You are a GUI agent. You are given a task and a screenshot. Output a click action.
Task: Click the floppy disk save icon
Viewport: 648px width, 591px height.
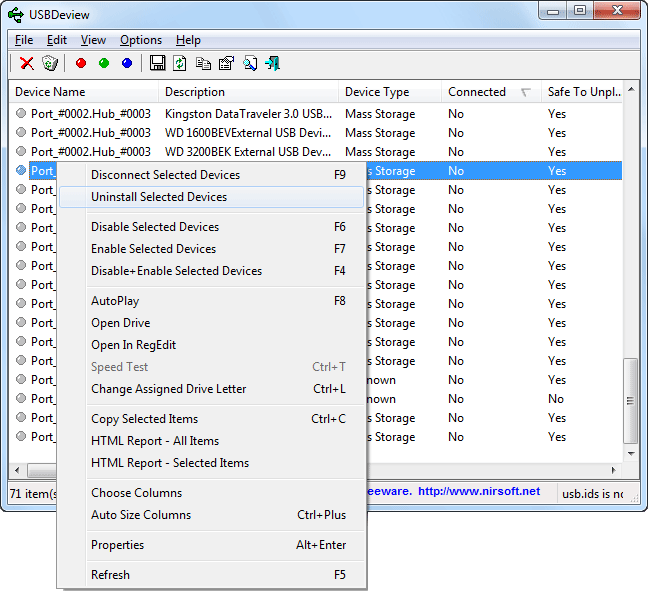[x=157, y=63]
